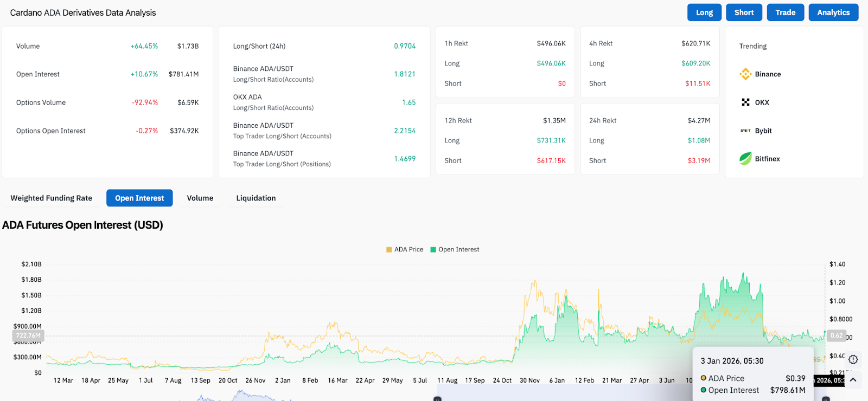868x401 pixels.
Task: Select the Open Interest tab
Action: tap(139, 198)
